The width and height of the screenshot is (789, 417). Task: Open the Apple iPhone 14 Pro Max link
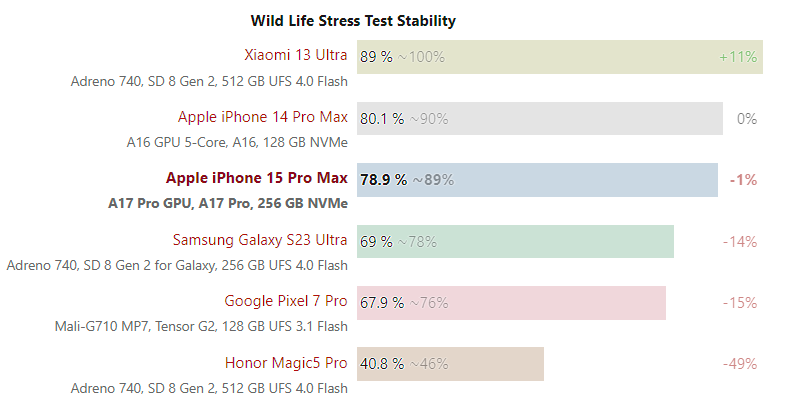[263, 117]
